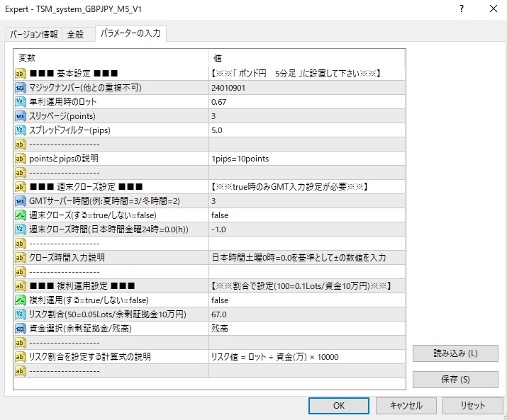
Task: Toggle the 複利運用 false value
Action: click(306, 300)
